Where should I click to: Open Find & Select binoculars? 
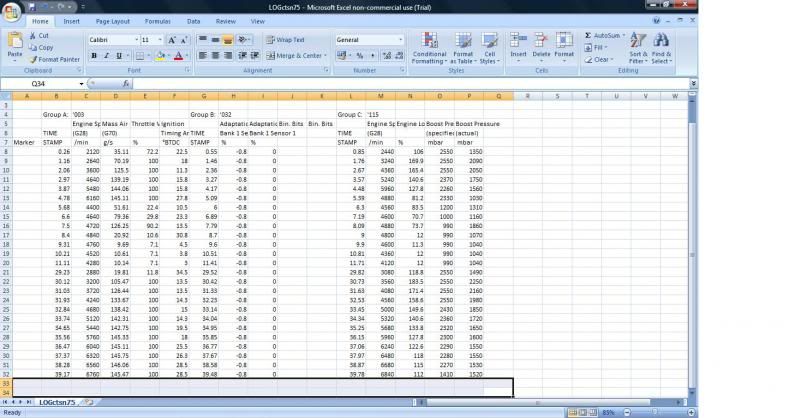[x=661, y=50]
